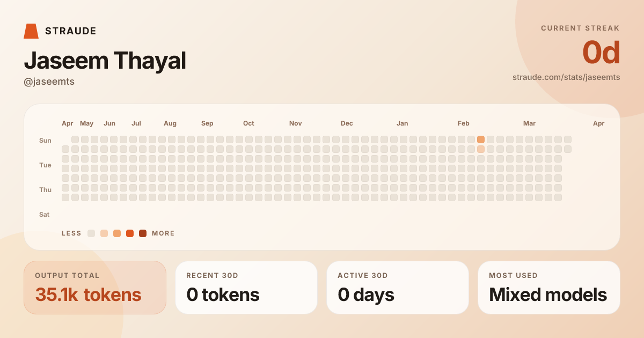This screenshot has width=644, height=338.
Task: Click the bright orange legend swatch
Action: [x=130, y=233]
